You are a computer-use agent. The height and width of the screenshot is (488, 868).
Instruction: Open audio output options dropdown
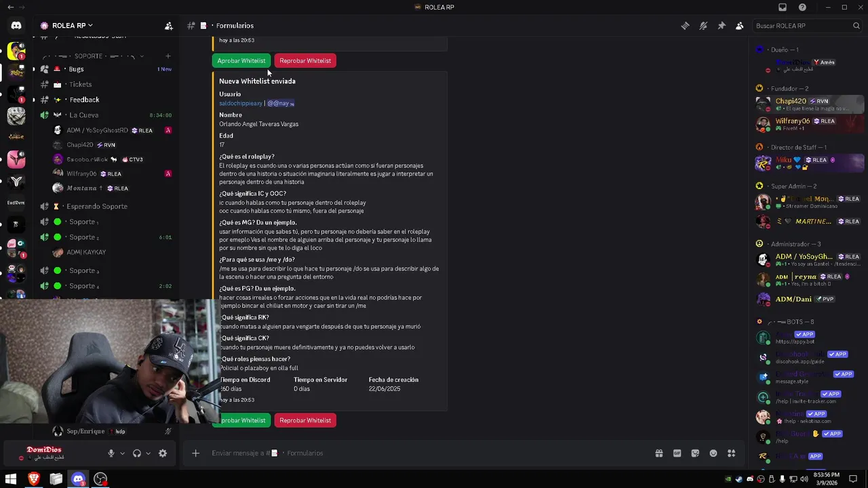point(148,453)
